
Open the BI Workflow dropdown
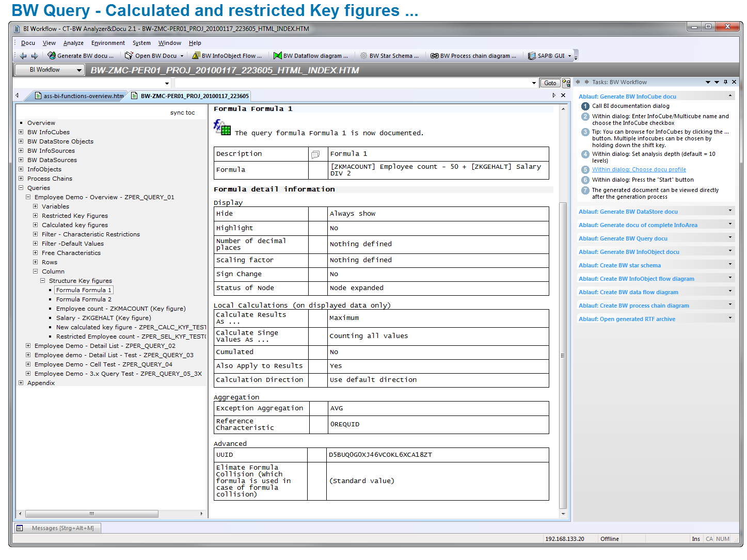tap(79, 70)
